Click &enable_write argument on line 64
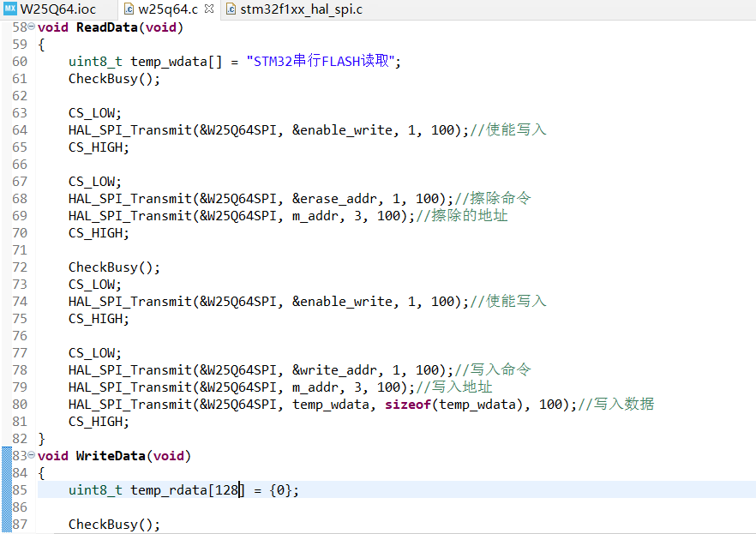Viewport: 756px width, 534px height. [342, 130]
